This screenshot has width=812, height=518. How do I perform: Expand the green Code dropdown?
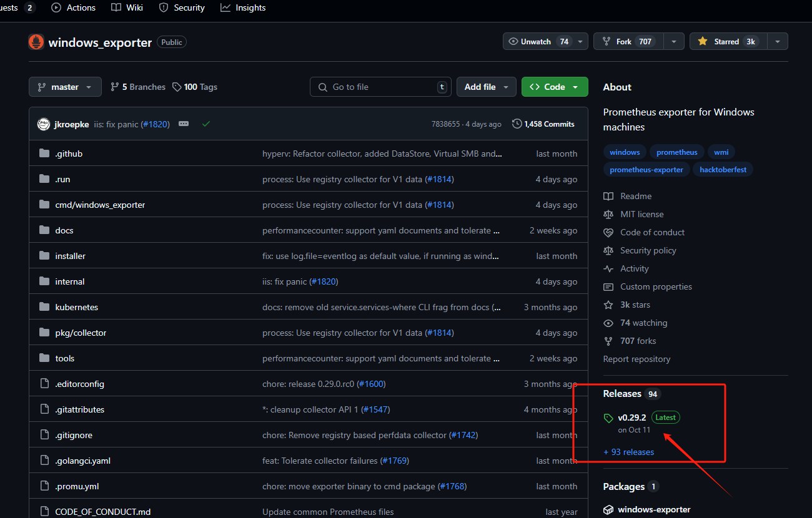point(554,87)
